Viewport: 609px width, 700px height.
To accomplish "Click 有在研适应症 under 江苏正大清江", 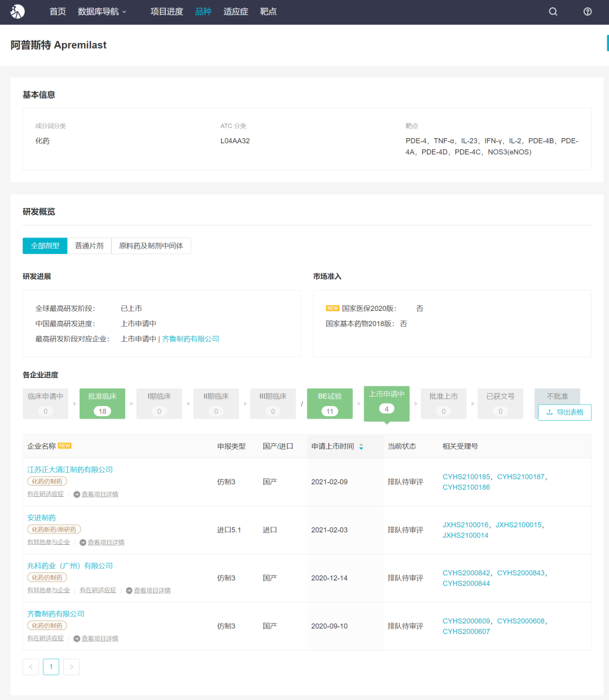I will pyautogui.click(x=46, y=494).
